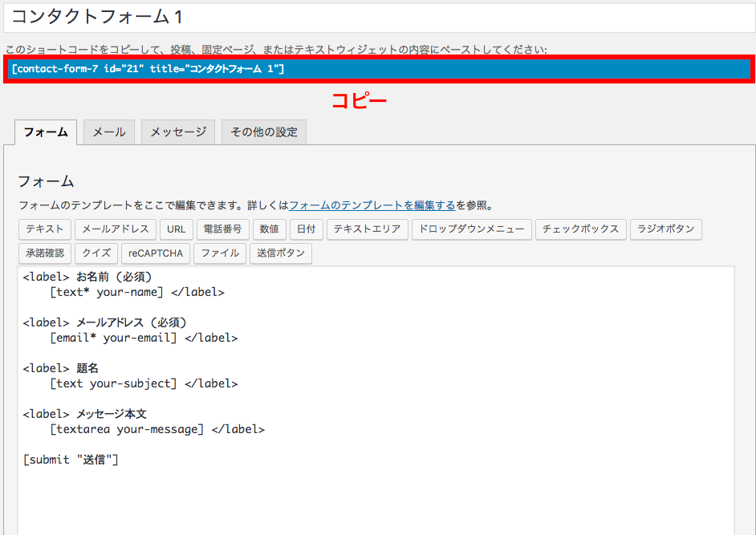Select the contact-form-7 shortcode field
The width and height of the screenshot is (756, 535).
point(379,69)
